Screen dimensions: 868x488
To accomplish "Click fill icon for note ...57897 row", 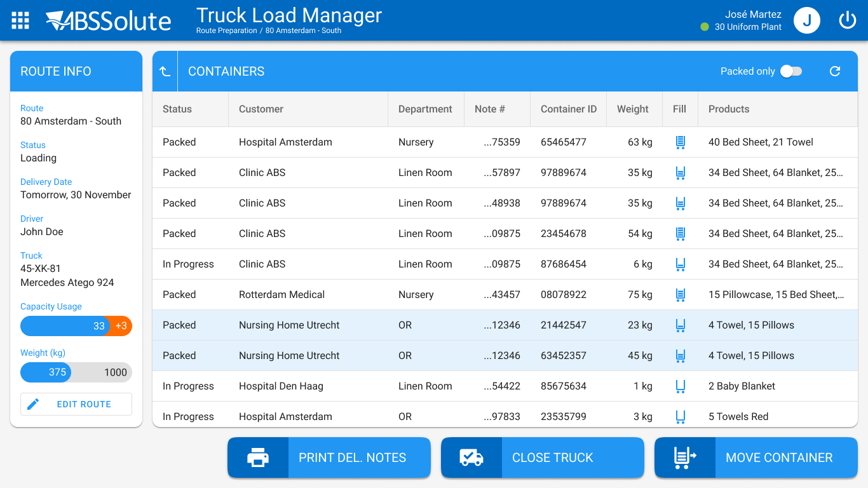I will pyautogui.click(x=681, y=173).
